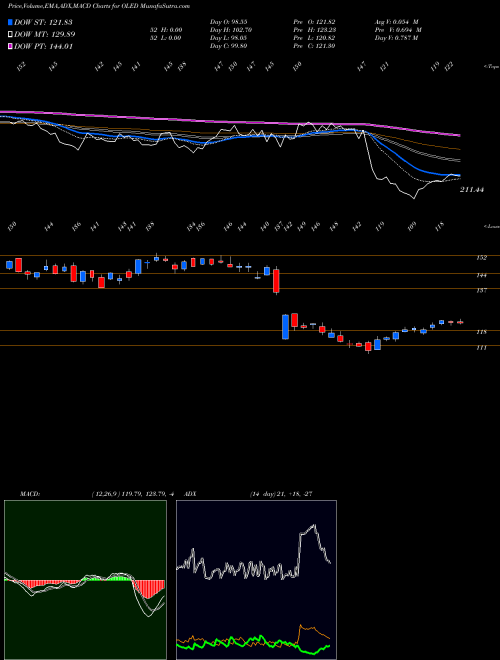The width and height of the screenshot is (500, 660).
Task: Click the ADX panel heading
Action: coord(190,493)
